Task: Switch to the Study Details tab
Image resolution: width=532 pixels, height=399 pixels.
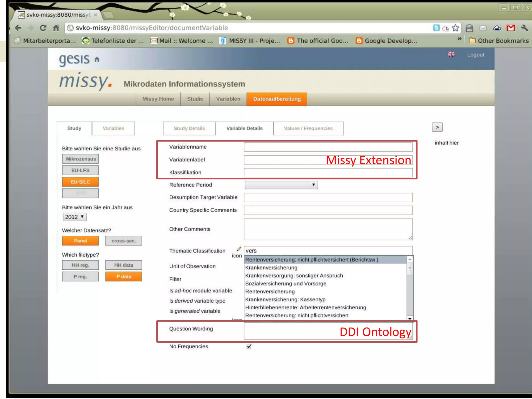Action: tap(189, 128)
